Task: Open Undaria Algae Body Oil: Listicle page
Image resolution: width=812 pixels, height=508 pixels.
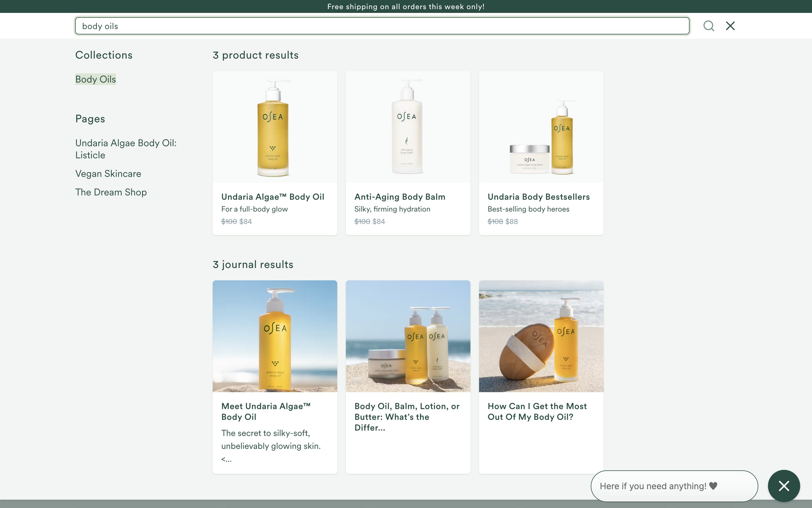Action: 126,149
